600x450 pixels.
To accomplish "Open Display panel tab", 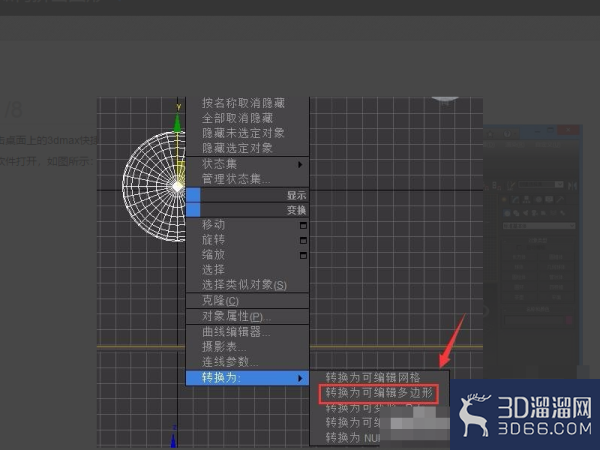I will (549, 199).
